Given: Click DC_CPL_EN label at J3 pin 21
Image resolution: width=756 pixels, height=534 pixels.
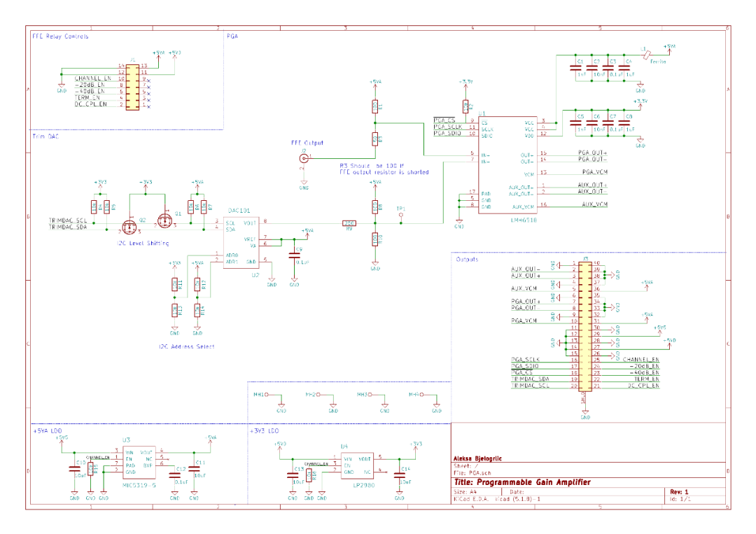Looking at the screenshot, I should point(643,386).
